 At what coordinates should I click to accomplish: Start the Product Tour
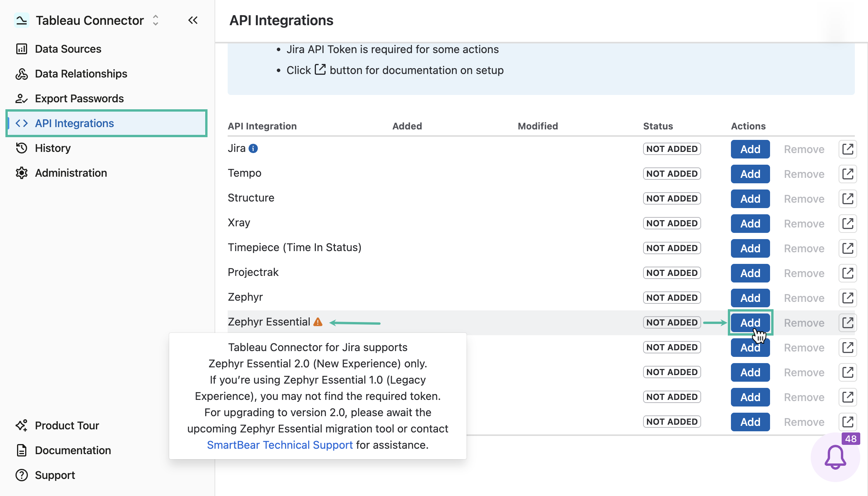pos(106,425)
